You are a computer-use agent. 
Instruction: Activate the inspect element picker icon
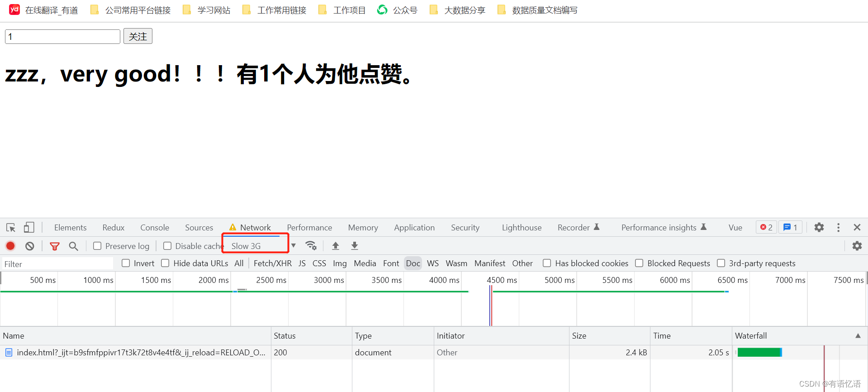tap(11, 227)
